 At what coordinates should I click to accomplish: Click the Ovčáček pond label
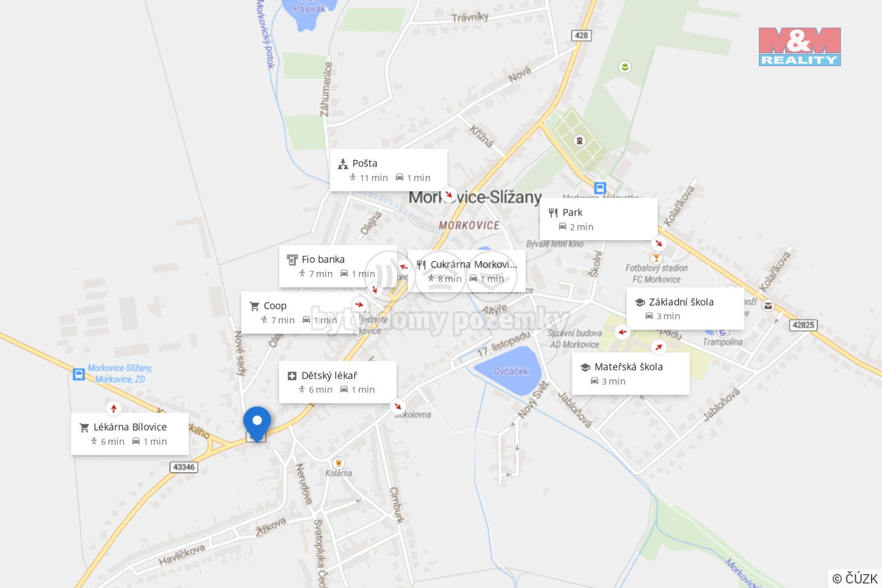click(511, 371)
